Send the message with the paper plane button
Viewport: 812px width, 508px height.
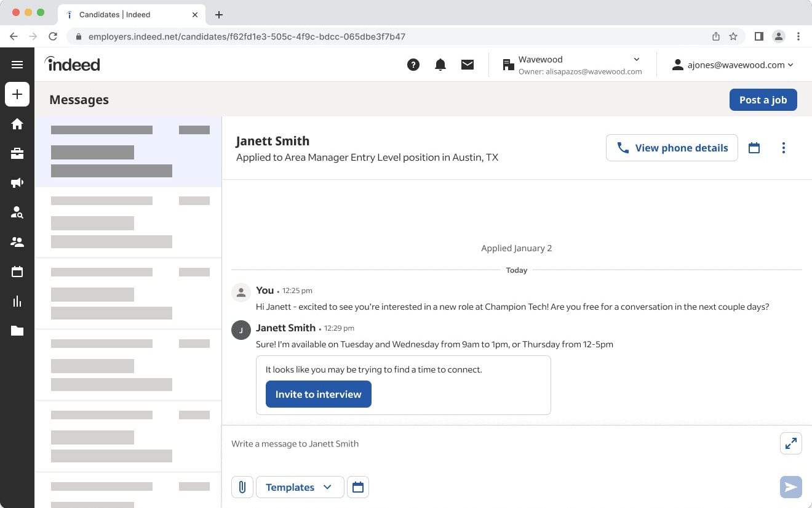(x=791, y=487)
